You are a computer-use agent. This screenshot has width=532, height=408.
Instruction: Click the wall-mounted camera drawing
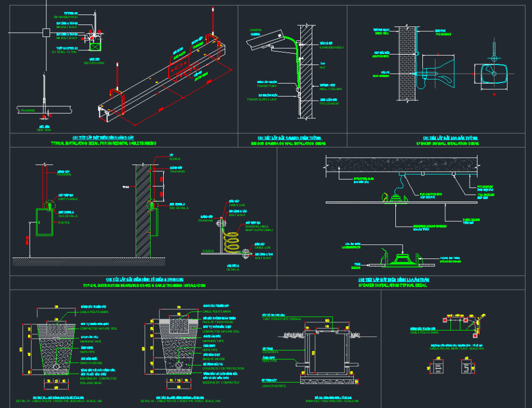[266, 41]
